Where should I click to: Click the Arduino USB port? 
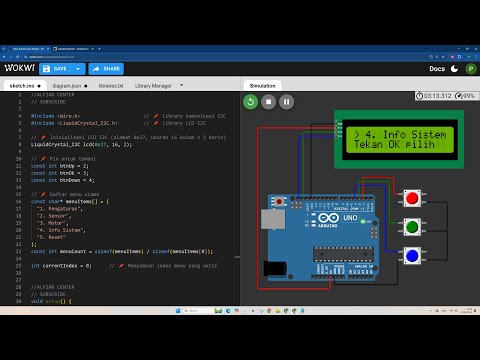(273, 219)
